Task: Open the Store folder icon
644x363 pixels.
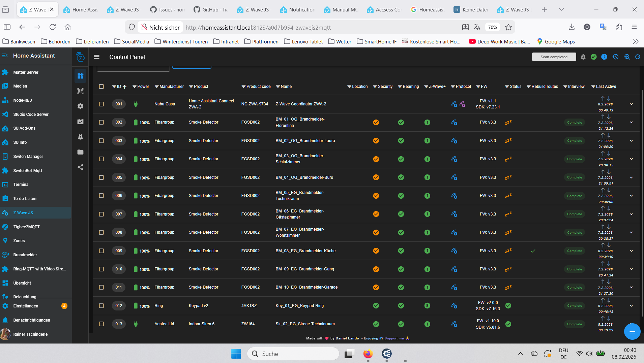Action: tap(80, 152)
